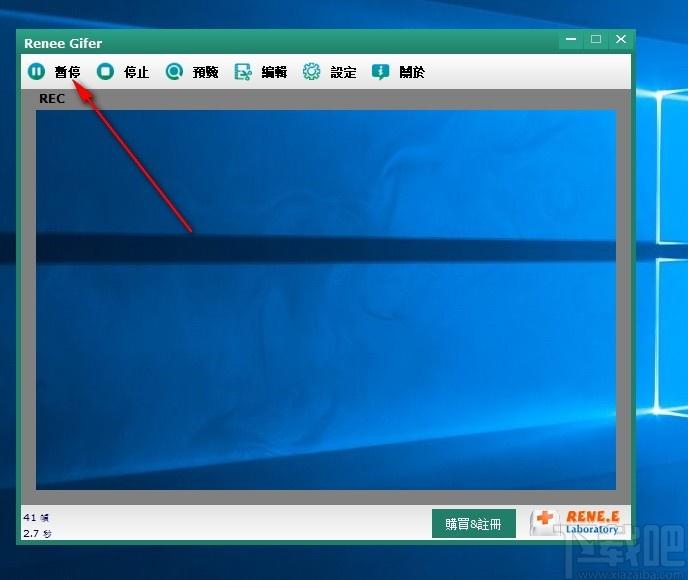Open the preview (預覽) magnifier icon
Screen dimensions: 688x580
pos(174,71)
